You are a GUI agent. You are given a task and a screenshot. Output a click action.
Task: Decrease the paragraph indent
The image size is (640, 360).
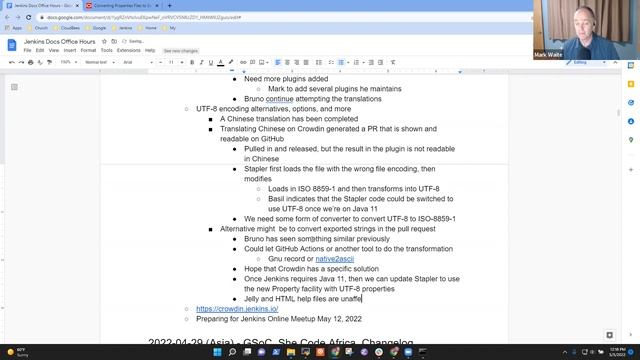(x=371, y=62)
